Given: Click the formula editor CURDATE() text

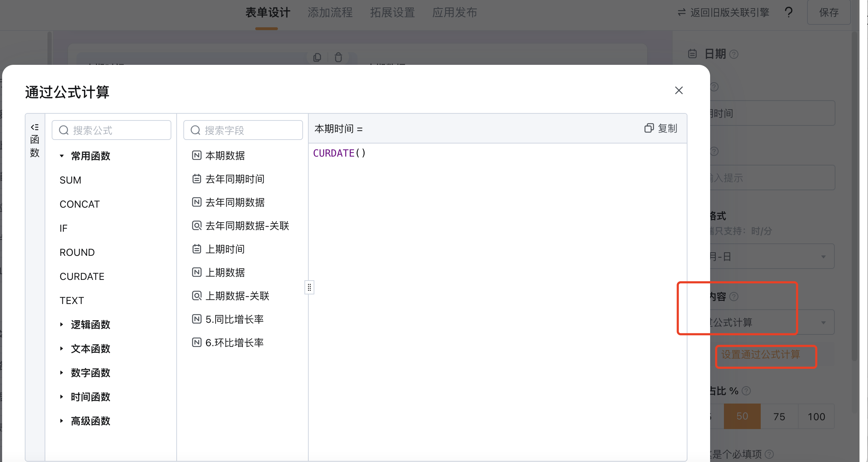Looking at the screenshot, I should pos(339,153).
